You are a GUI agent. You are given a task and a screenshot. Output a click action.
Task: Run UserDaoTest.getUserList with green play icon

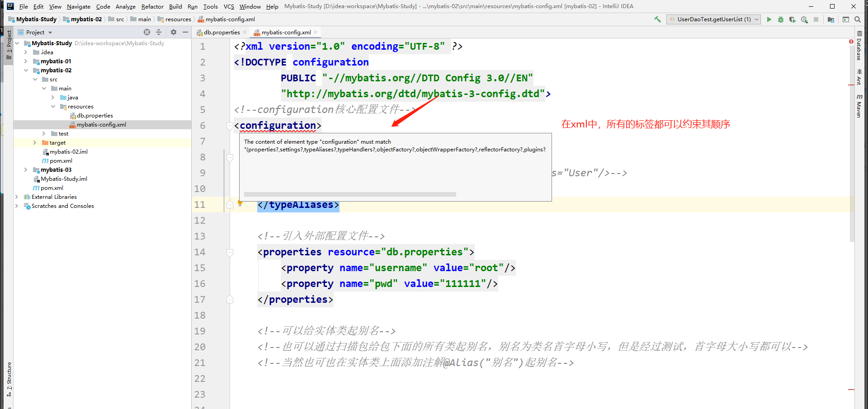[x=769, y=19]
